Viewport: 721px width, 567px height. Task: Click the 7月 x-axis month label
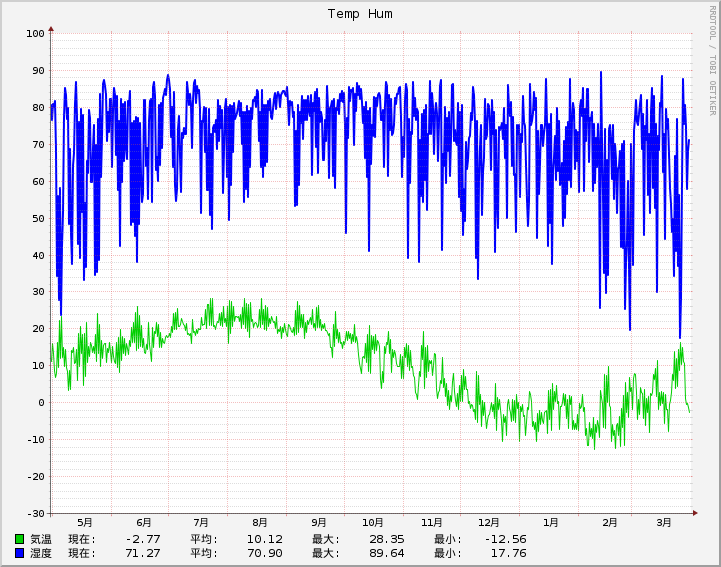pyautogui.click(x=200, y=522)
